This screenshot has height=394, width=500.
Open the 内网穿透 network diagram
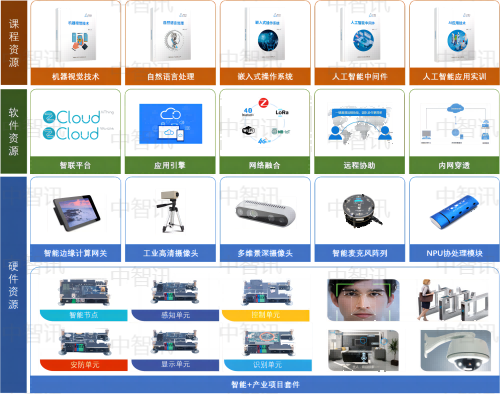tap(455, 124)
